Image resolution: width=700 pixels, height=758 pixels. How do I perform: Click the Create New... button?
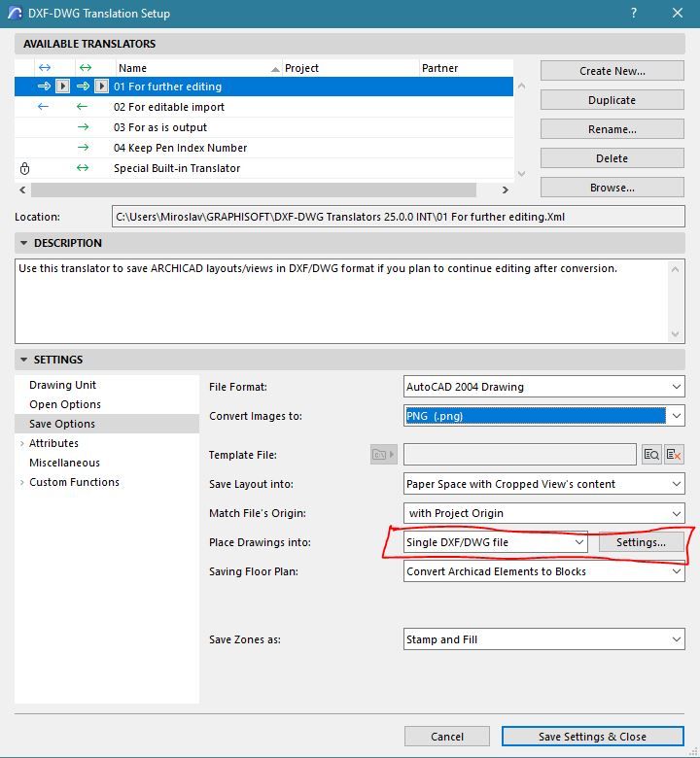(612, 71)
